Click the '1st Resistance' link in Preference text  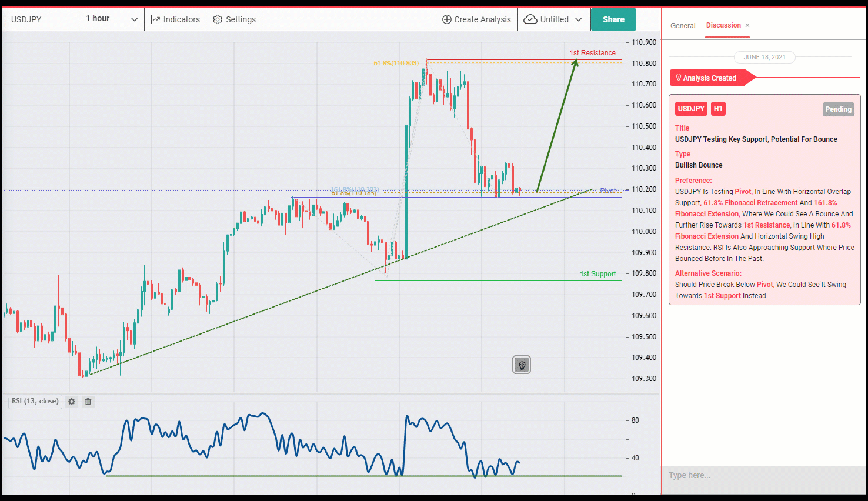point(767,225)
